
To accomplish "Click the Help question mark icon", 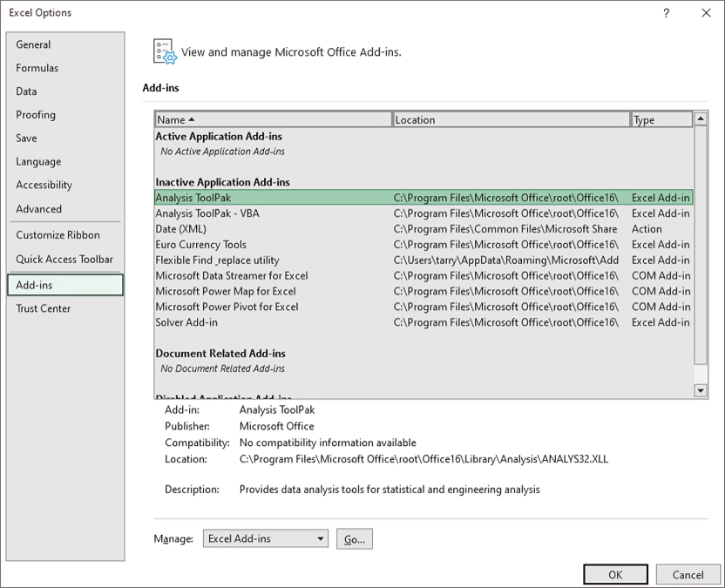I will [666, 13].
